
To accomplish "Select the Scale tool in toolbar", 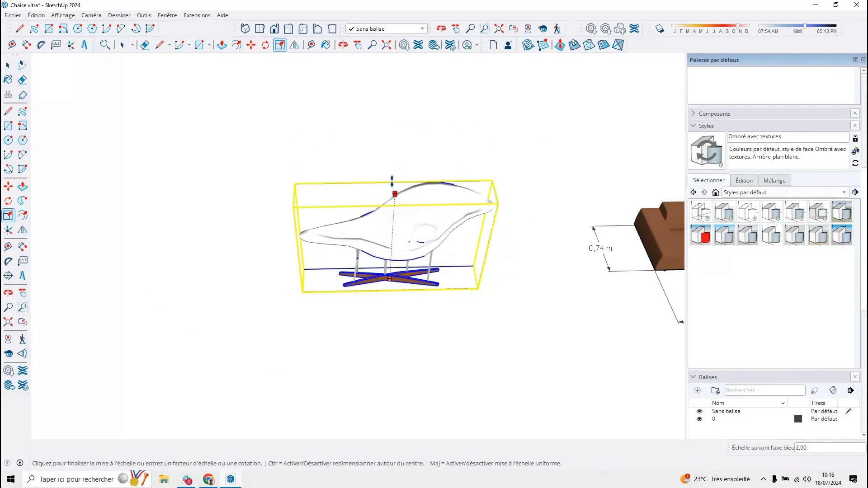I will click(8, 215).
